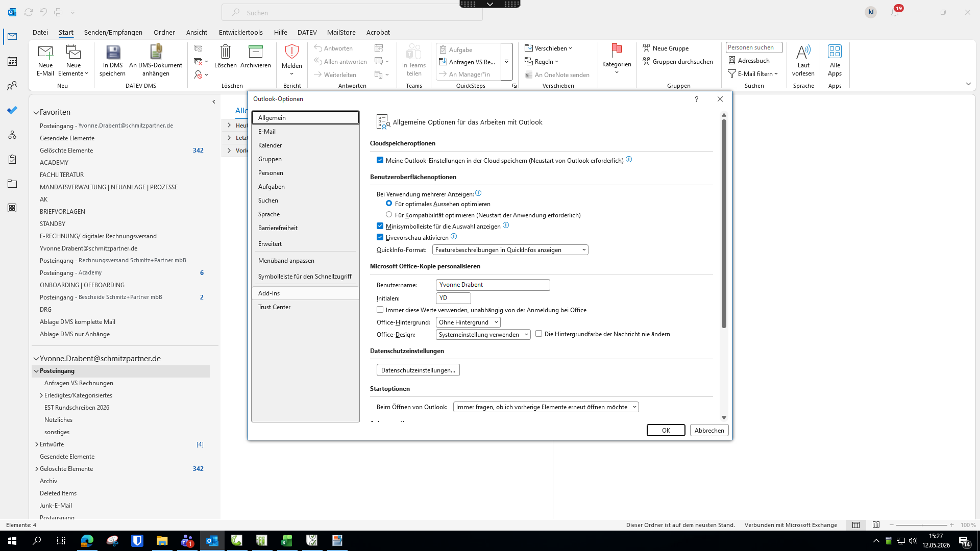This screenshot has width=980, height=551.
Task: Open Excel from the taskbar
Action: (x=287, y=541)
